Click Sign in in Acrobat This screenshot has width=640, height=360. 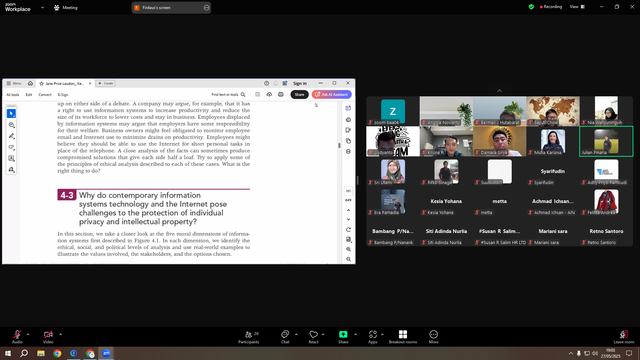pyautogui.click(x=300, y=83)
